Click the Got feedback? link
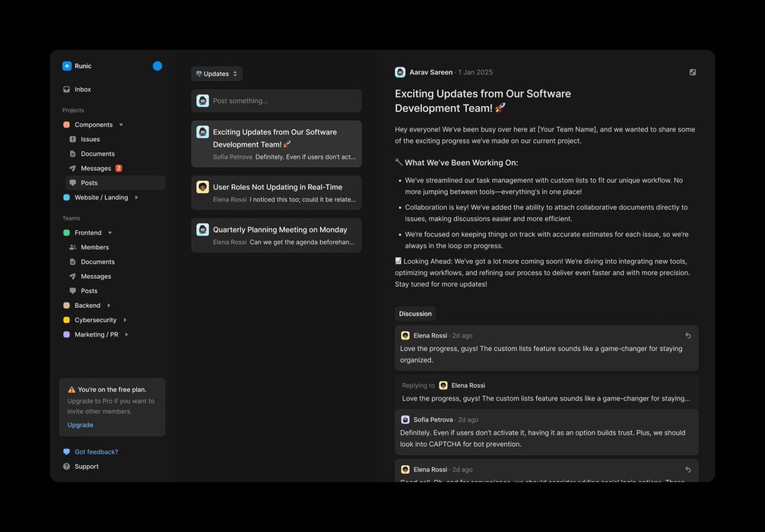The height and width of the screenshot is (532, 765). pos(96,451)
